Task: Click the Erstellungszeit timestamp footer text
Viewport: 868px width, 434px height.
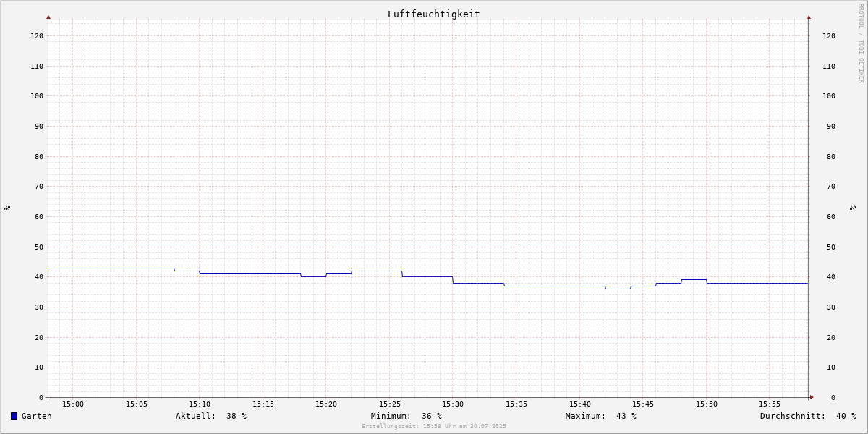Action: pos(434,427)
